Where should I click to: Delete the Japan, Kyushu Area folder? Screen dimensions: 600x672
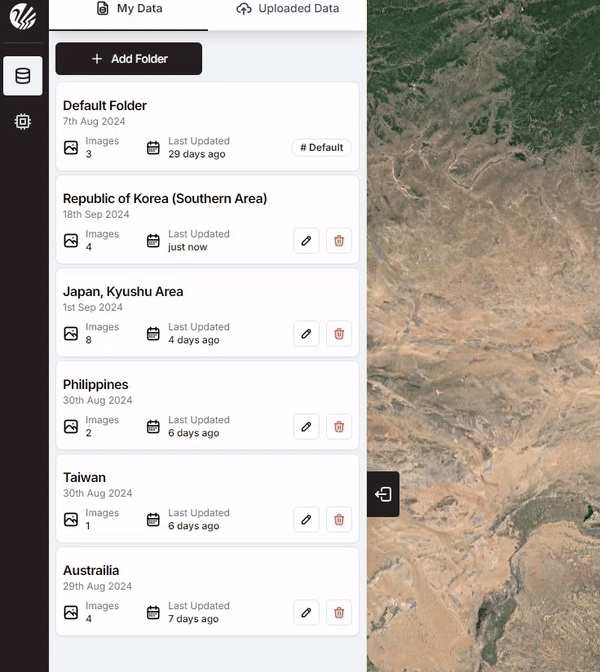339,334
